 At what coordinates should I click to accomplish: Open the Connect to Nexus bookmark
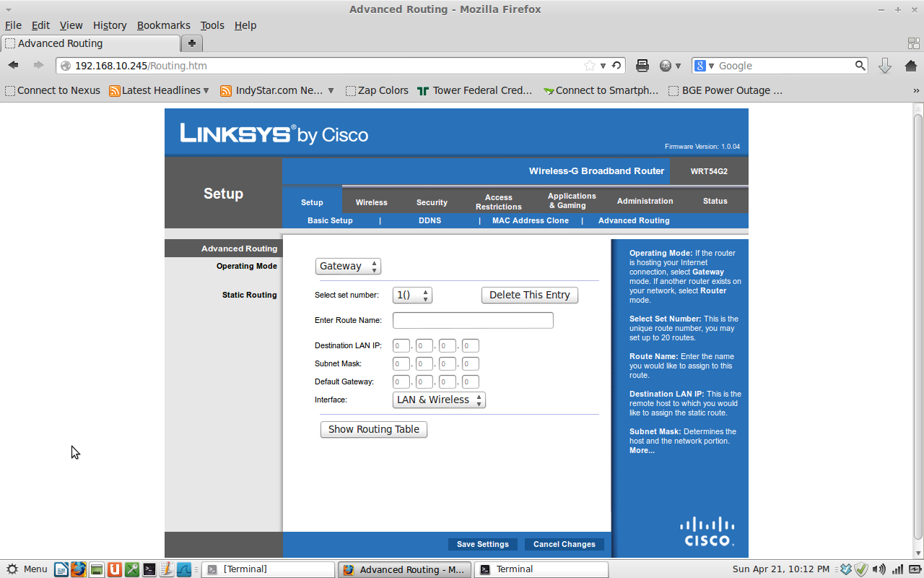(x=52, y=91)
